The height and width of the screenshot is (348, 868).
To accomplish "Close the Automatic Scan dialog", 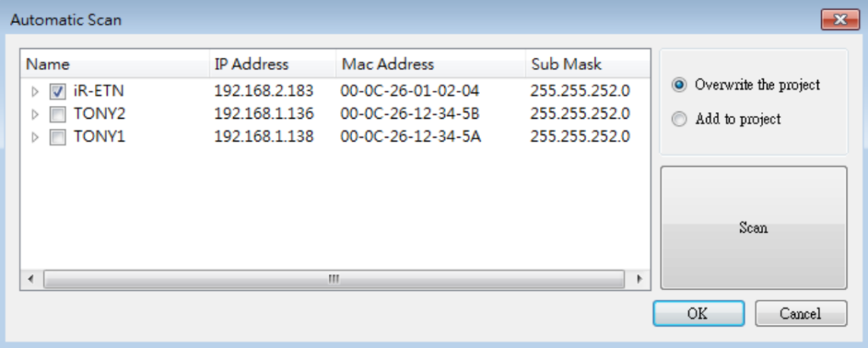I will [x=841, y=20].
